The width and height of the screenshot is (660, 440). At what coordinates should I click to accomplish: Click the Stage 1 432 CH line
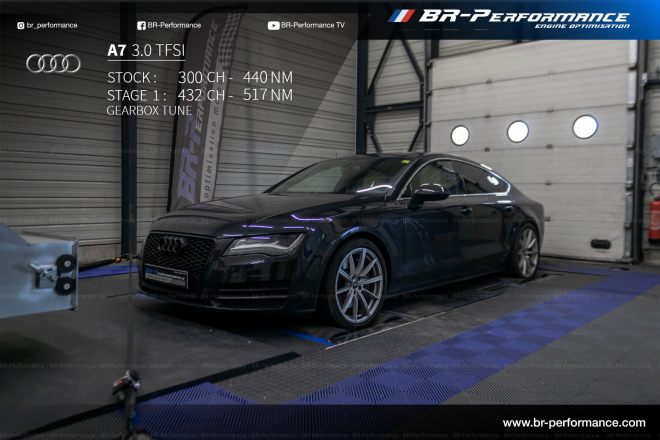200,95
